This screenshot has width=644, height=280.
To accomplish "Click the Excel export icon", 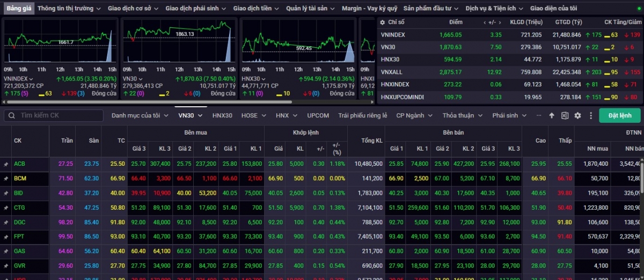I will 565,115.
